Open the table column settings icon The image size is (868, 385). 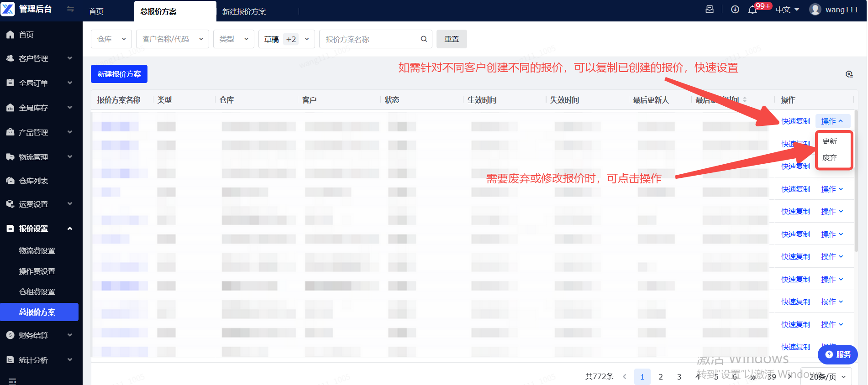(849, 74)
